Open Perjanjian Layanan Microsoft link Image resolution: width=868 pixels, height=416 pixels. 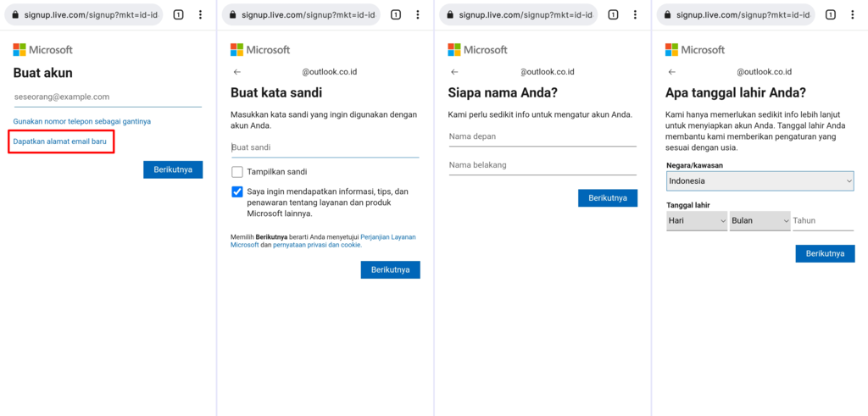(387, 237)
